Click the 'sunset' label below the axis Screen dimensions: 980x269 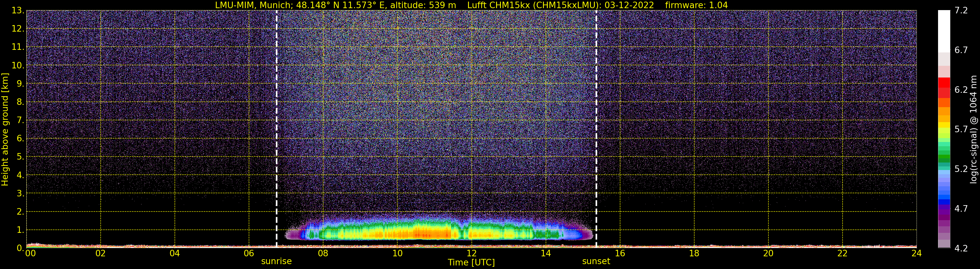pyautogui.click(x=596, y=262)
